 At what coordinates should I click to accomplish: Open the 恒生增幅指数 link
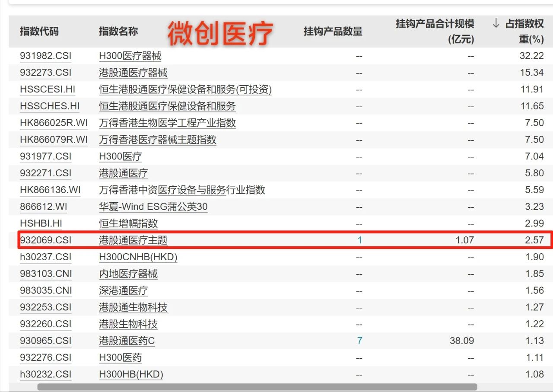pyautogui.click(x=128, y=223)
